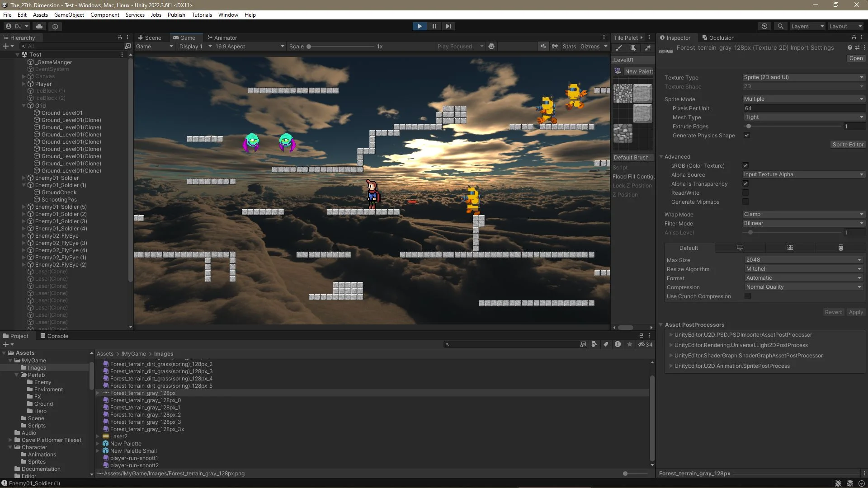
Task: Switch to the Scene tab
Action: click(x=150, y=38)
